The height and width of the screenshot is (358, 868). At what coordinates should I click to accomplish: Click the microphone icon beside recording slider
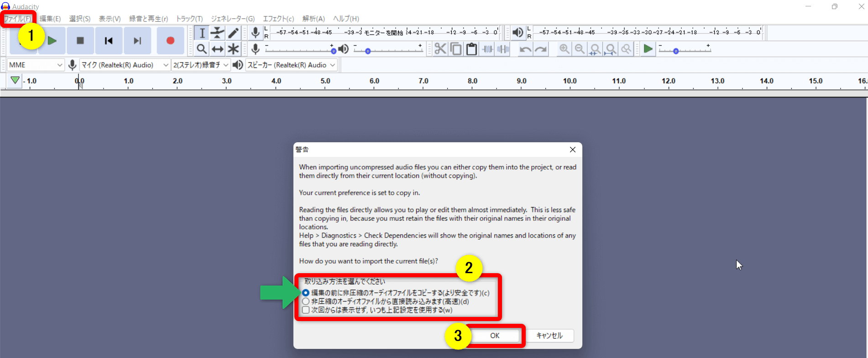click(256, 49)
